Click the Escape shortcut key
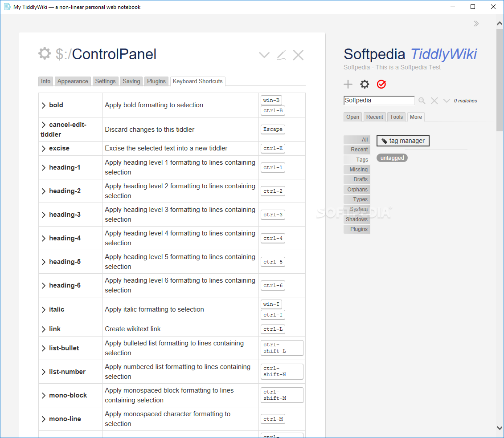This screenshot has width=504, height=438. pyautogui.click(x=273, y=129)
